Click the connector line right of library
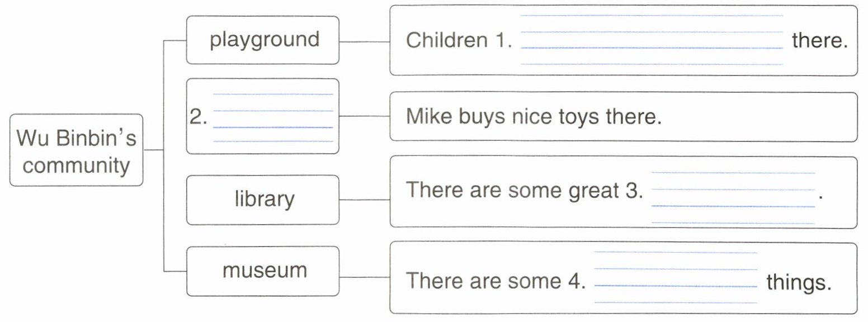 (364, 200)
